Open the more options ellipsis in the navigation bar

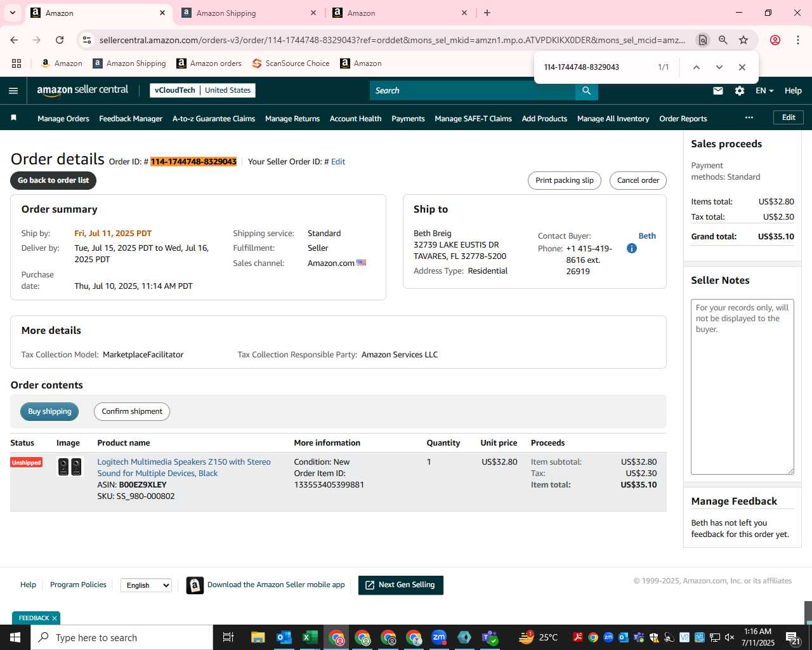pyautogui.click(x=749, y=118)
